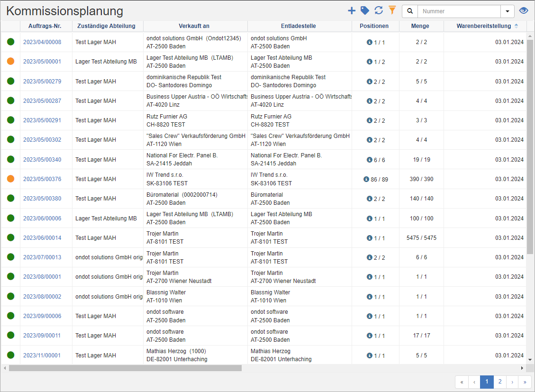This screenshot has width=535, height=392.
Task: Sort the list by Auftrags-Nr. column
Action: 45,26
